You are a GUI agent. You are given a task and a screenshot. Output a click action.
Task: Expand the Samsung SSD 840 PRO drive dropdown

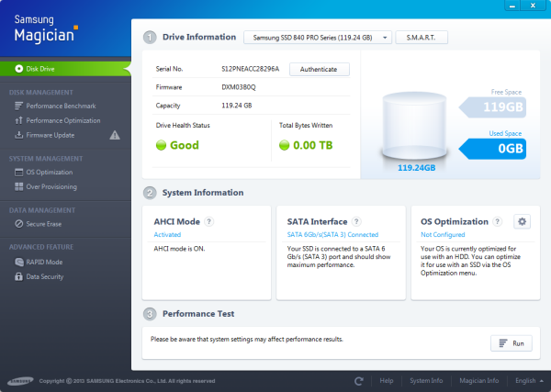pyautogui.click(x=318, y=38)
